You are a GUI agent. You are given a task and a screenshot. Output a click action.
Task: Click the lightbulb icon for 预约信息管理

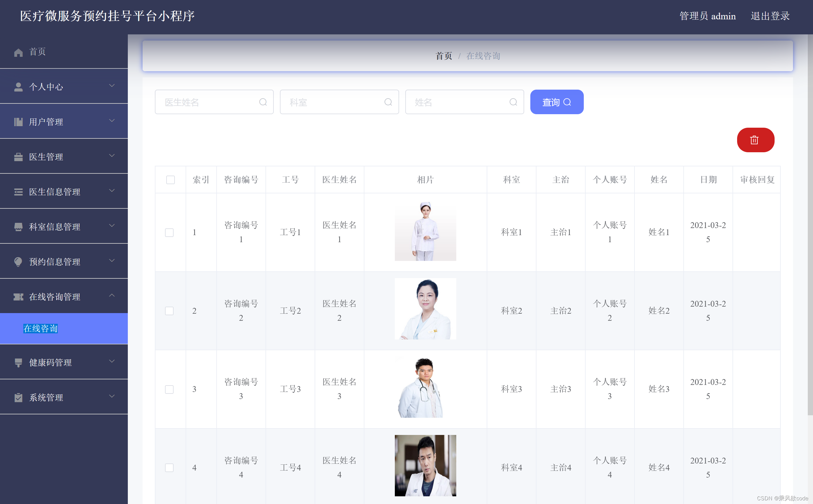point(18,262)
